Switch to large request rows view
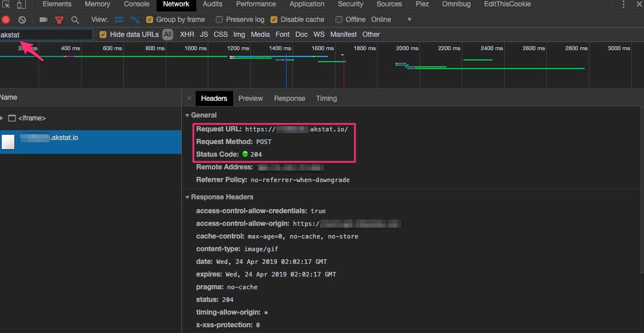This screenshot has width=644, height=333. [119, 20]
